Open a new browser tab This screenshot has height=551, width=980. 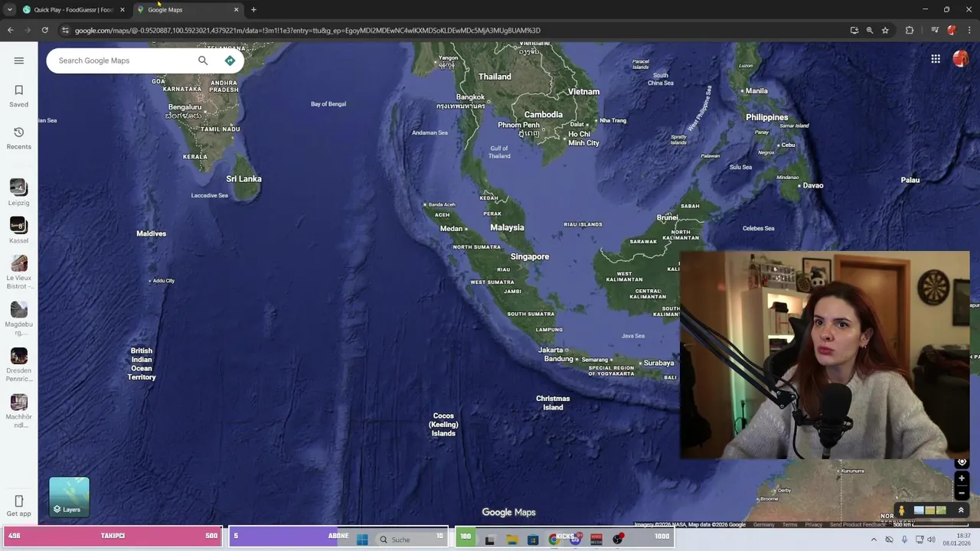(x=253, y=10)
